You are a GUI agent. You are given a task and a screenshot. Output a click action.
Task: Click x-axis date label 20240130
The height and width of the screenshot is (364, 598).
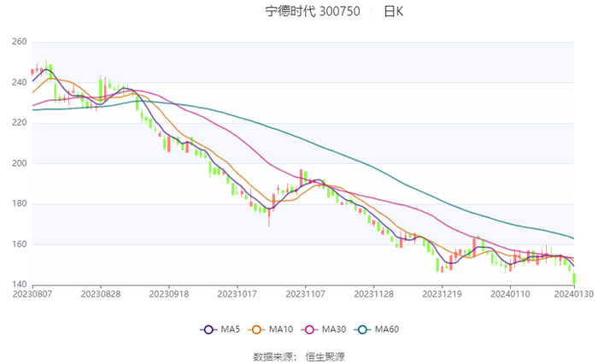pyautogui.click(x=574, y=295)
